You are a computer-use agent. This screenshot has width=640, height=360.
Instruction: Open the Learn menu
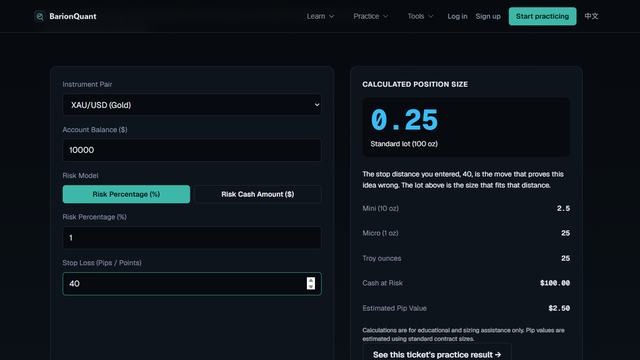pyautogui.click(x=320, y=16)
